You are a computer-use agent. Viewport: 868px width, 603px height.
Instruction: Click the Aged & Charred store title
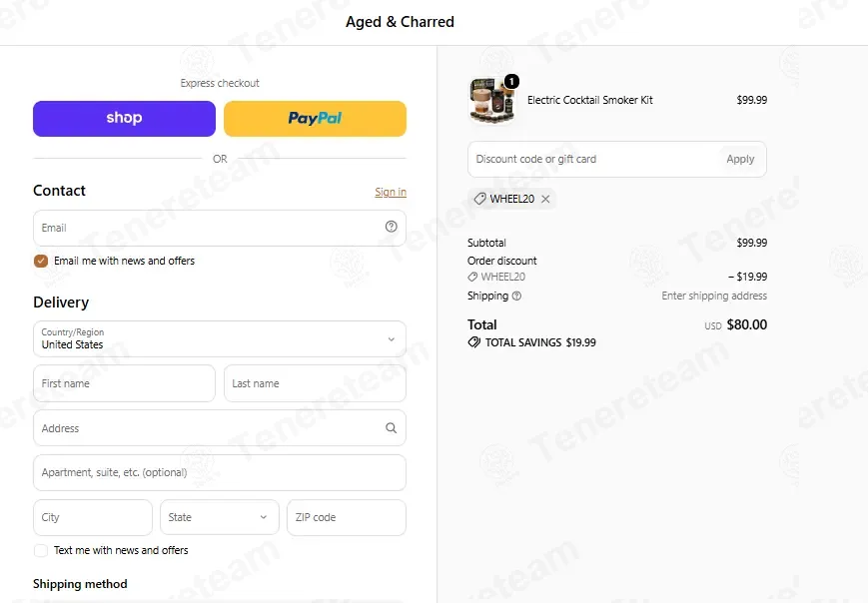tap(400, 22)
